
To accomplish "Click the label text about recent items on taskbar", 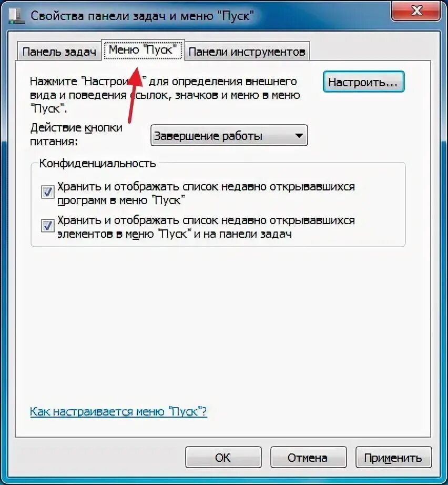I will click(x=206, y=227).
